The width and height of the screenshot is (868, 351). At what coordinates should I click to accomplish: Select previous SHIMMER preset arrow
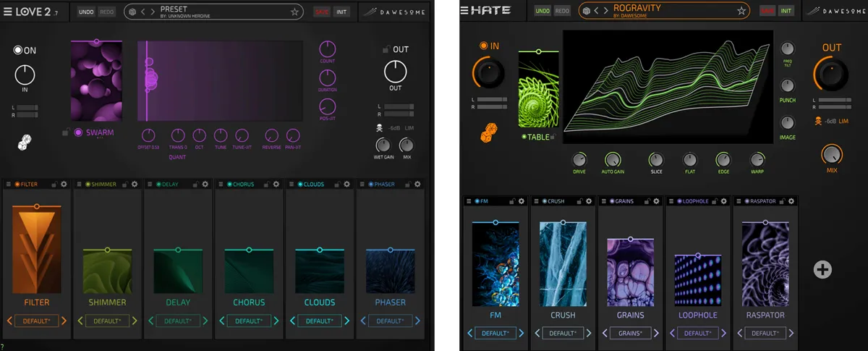[x=81, y=321]
